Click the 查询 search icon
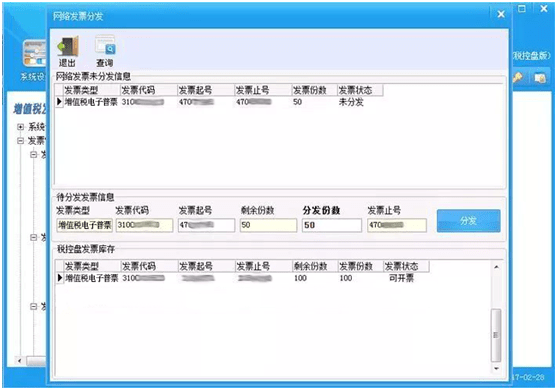Viewport: 557px width, 390px height. 105,45
